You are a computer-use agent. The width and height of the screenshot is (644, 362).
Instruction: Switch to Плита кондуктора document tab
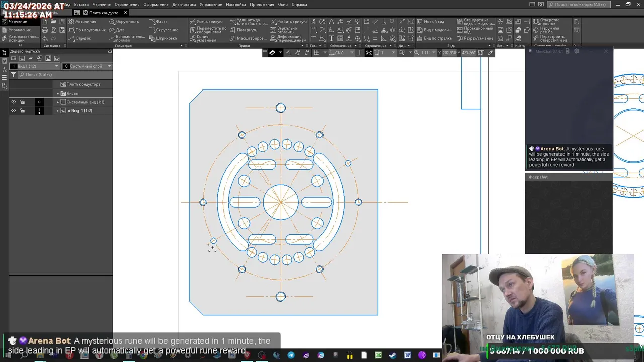pyautogui.click(x=102, y=13)
